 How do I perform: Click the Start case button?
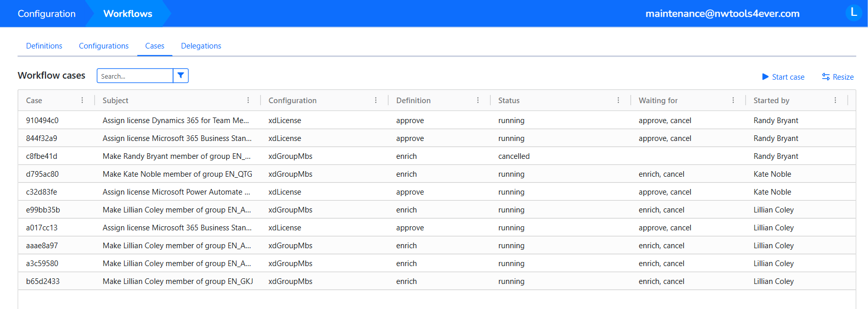click(x=783, y=77)
